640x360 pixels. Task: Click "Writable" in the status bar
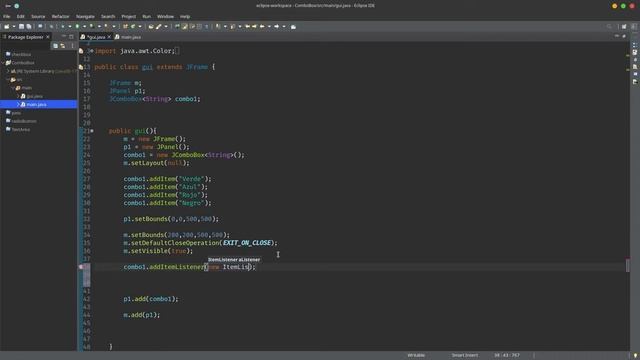[416, 355]
